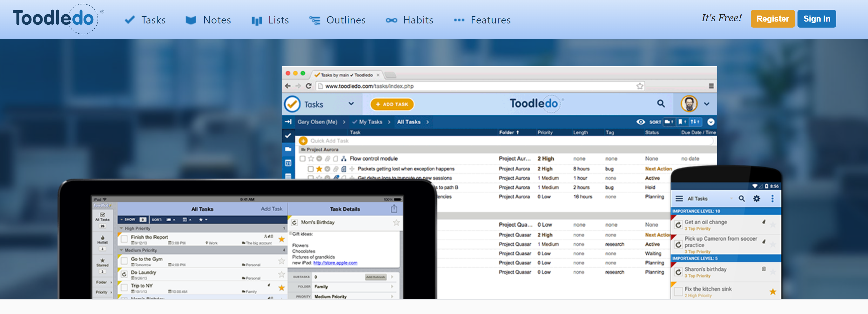Image resolution: width=868 pixels, height=314 pixels.
Task: Sort by the Folder column header
Action: [509, 132]
